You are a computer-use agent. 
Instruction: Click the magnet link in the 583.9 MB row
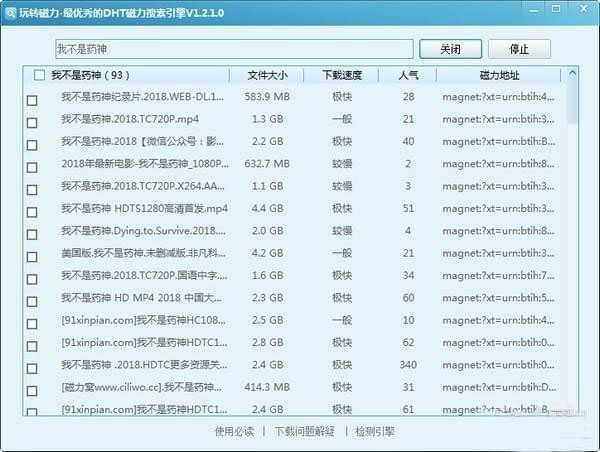(498, 97)
